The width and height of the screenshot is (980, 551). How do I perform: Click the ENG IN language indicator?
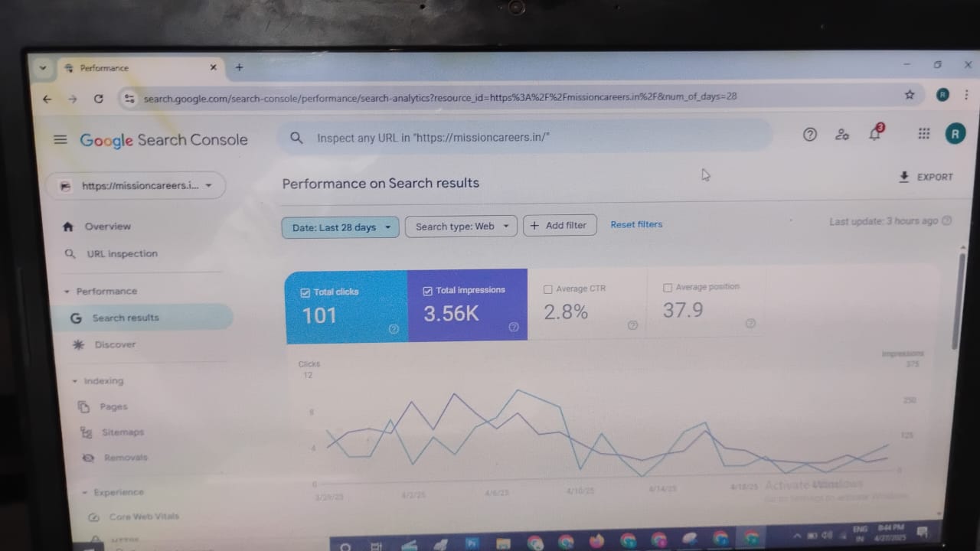pyautogui.click(x=860, y=533)
